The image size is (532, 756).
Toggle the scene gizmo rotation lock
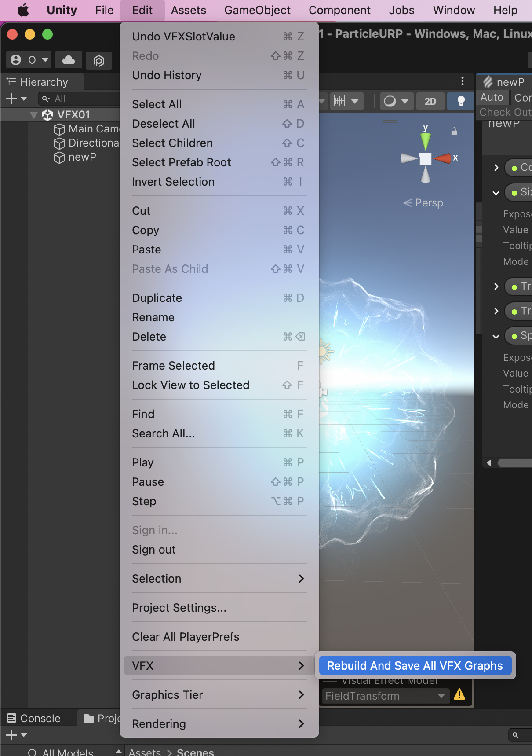[454, 131]
